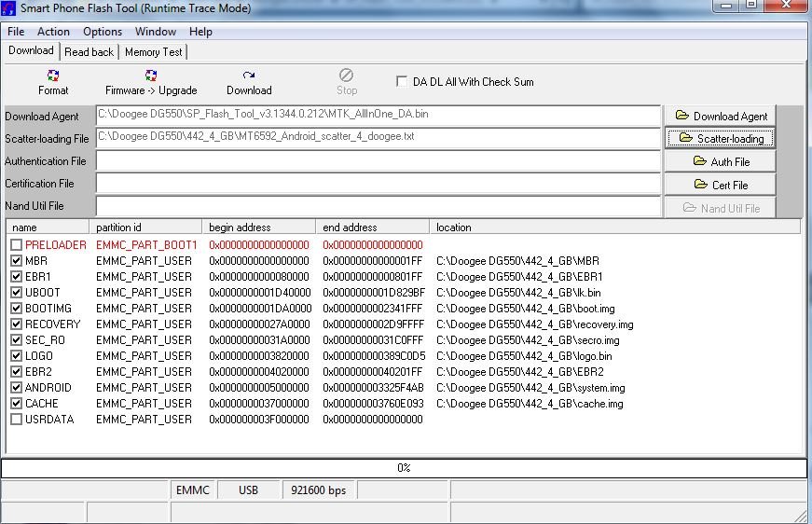Click the lk.bin location path
The width and height of the screenshot is (812, 524).
(x=518, y=293)
